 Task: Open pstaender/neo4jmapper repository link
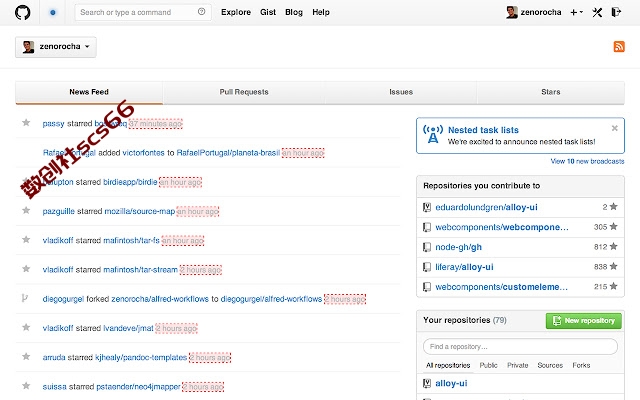[138, 387]
